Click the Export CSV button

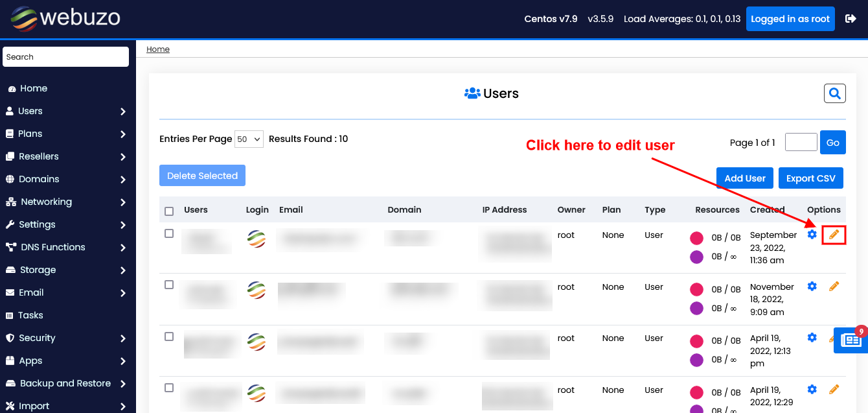pyautogui.click(x=810, y=178)
